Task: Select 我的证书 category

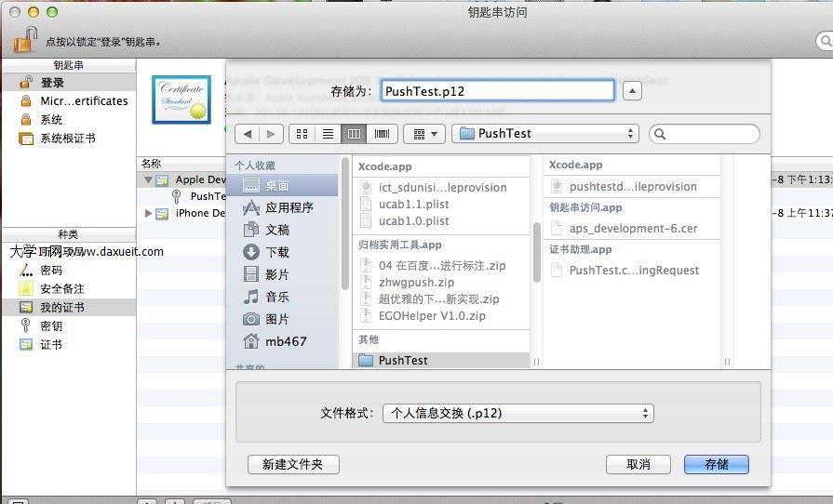Action: [61, 307]
